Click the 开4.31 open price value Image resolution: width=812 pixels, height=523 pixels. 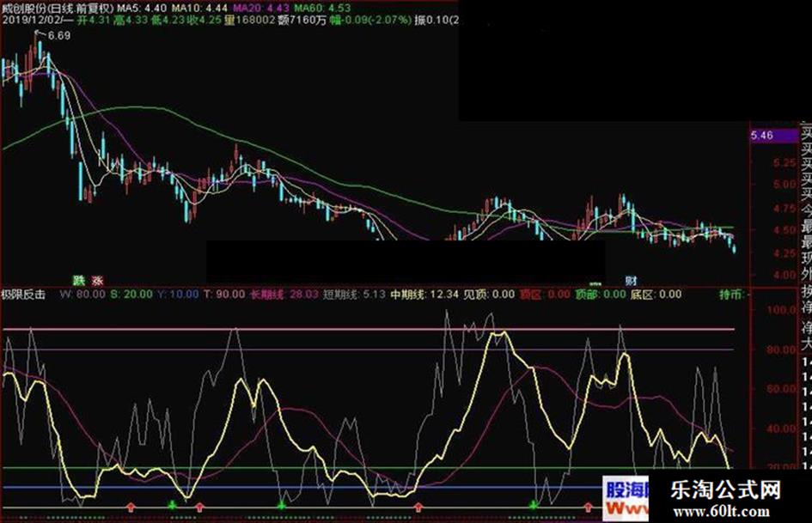pyautogui.click(x=94, y=21)
